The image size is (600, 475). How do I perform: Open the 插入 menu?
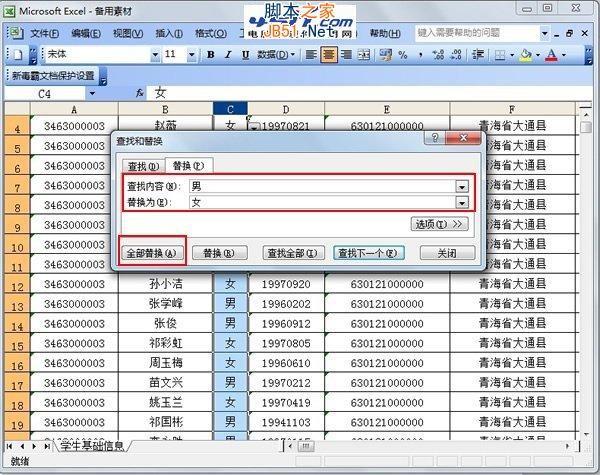168,32
